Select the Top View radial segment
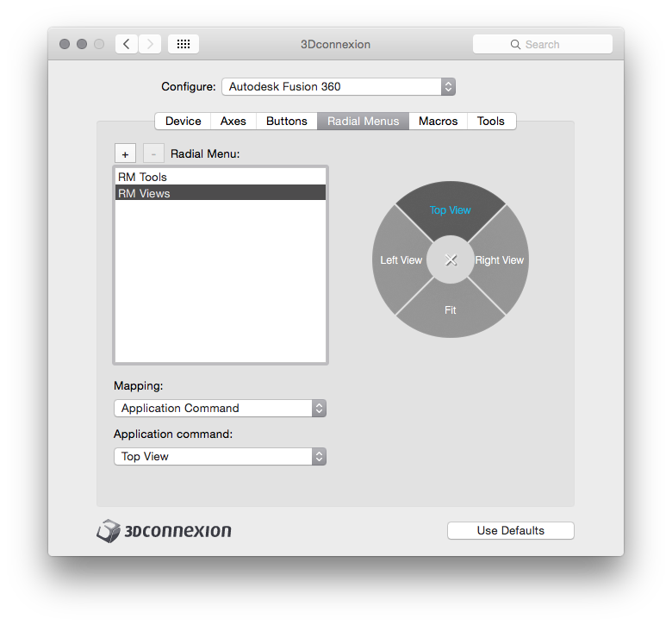 point(451,209)
